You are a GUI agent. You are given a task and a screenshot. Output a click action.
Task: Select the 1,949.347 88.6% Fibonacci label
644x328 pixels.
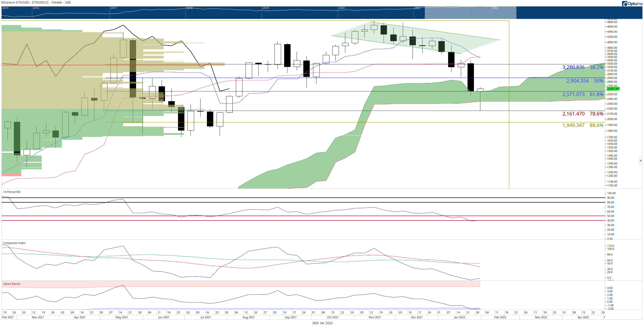[583, 125]
